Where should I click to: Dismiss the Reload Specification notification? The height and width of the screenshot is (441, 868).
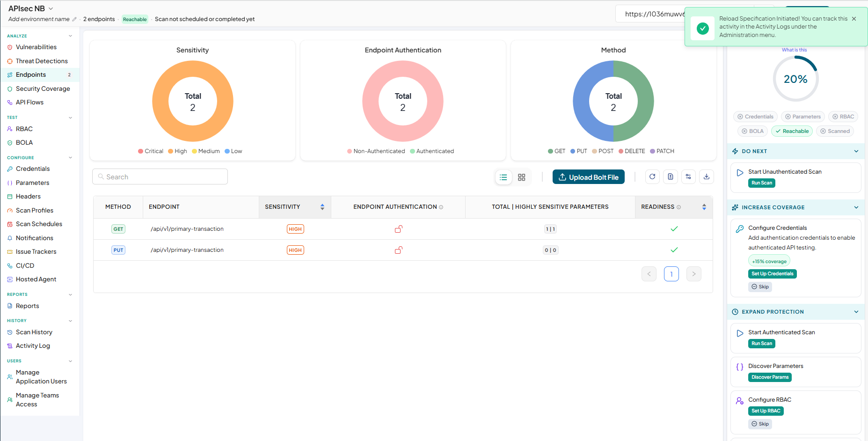pos(854,19)
